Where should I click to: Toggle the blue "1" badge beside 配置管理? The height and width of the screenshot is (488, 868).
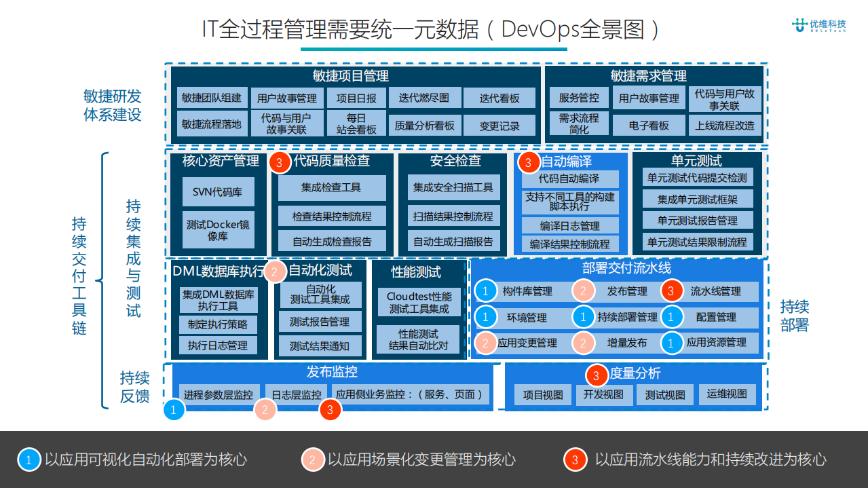(x=673, y=316)
